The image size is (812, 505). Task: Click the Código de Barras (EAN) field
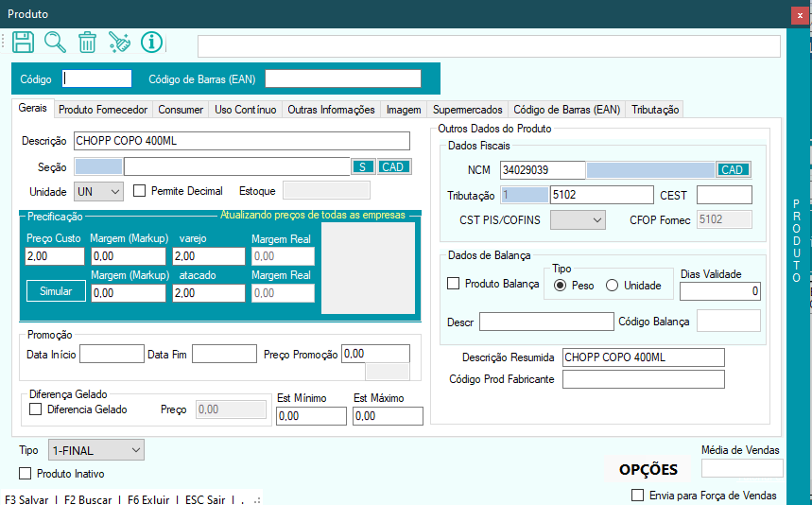(x=342, y=78)
